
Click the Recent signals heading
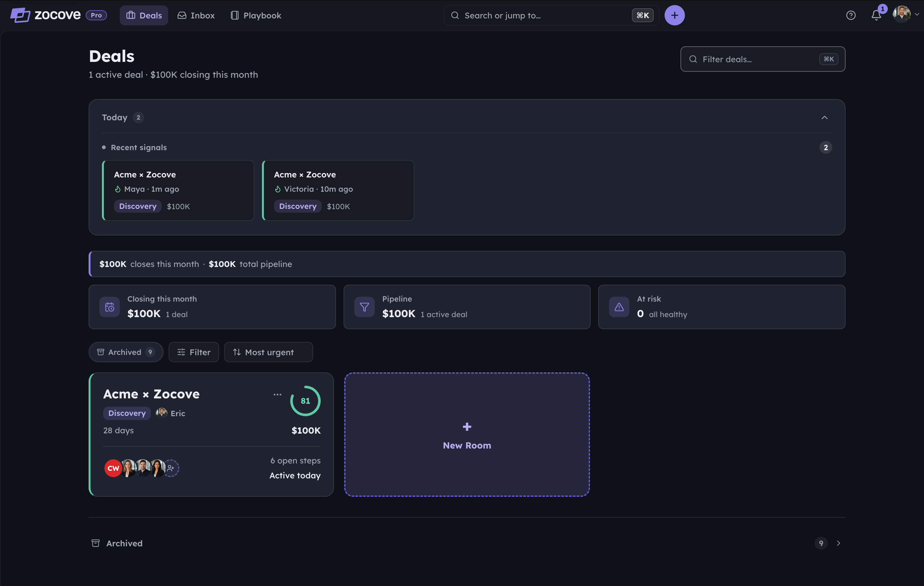point(139,147)
